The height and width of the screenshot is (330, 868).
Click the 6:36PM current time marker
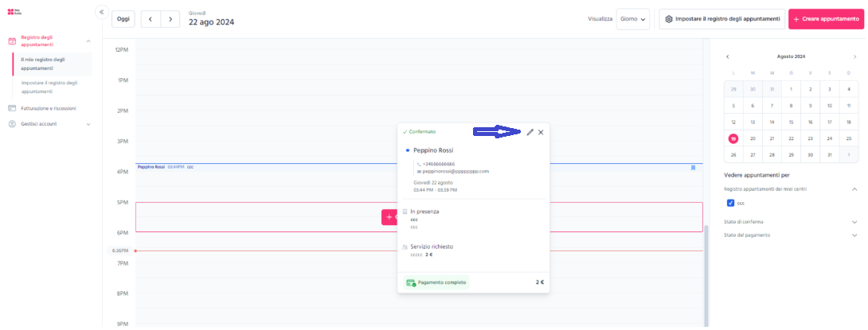tap(120, 250)
